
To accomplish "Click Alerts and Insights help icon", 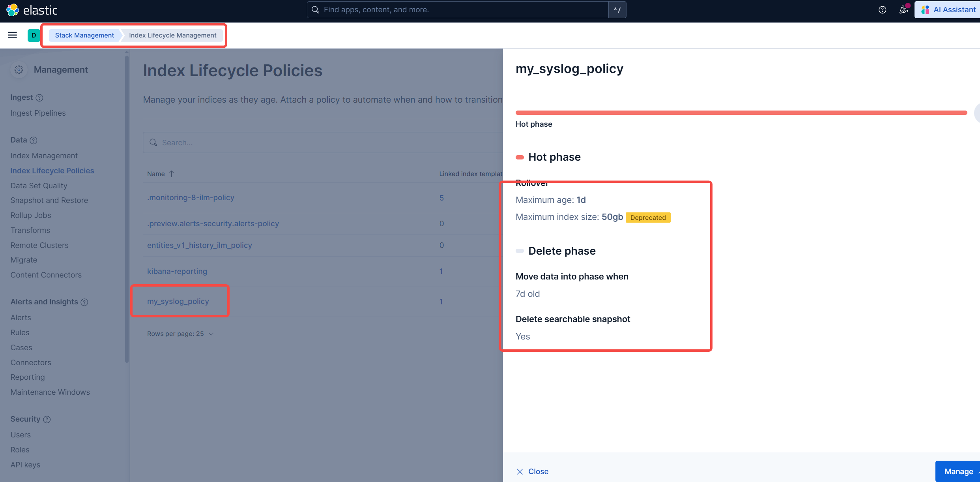I will [x=84, y=302].
